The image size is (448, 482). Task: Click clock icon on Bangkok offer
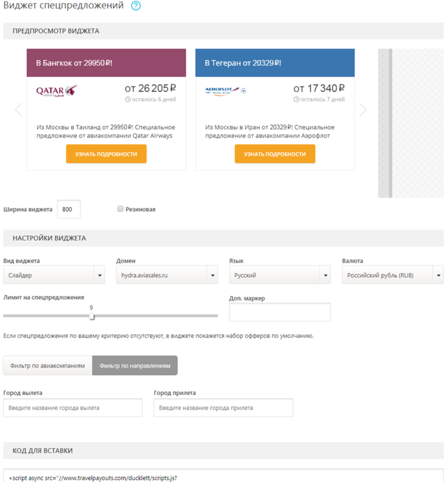pos(128,100)
